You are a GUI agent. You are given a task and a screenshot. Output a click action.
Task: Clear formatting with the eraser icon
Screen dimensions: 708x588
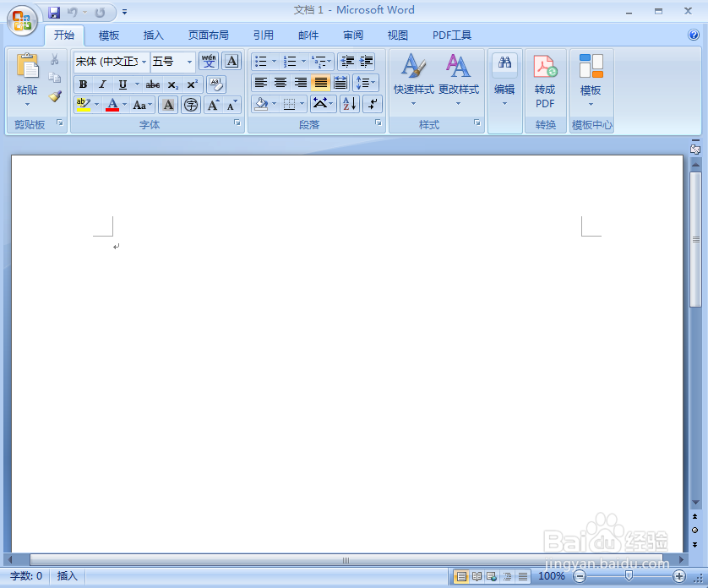coord(216,84)
